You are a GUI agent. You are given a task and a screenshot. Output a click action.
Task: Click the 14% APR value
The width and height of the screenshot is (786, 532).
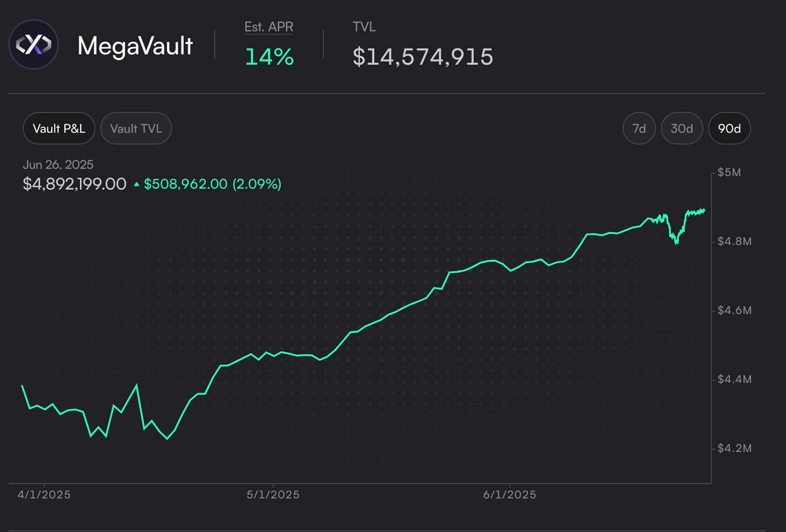269,57
